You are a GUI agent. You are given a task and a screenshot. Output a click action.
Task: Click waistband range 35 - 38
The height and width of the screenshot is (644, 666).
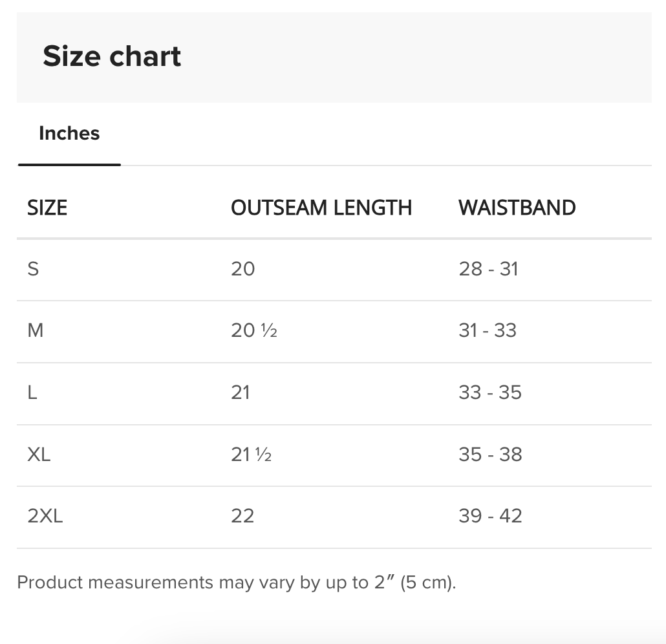[x=490, y=455]
